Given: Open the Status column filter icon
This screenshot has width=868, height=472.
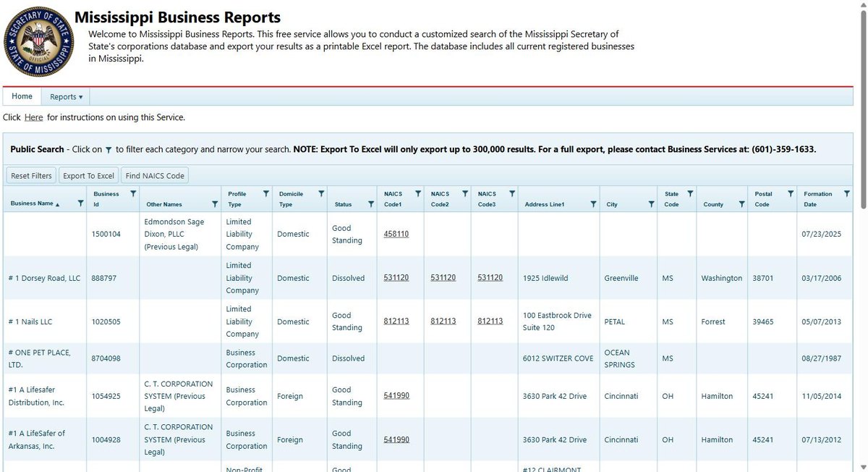Looking at the screenshot, I should pyautogui.click(x=371, y=204).
